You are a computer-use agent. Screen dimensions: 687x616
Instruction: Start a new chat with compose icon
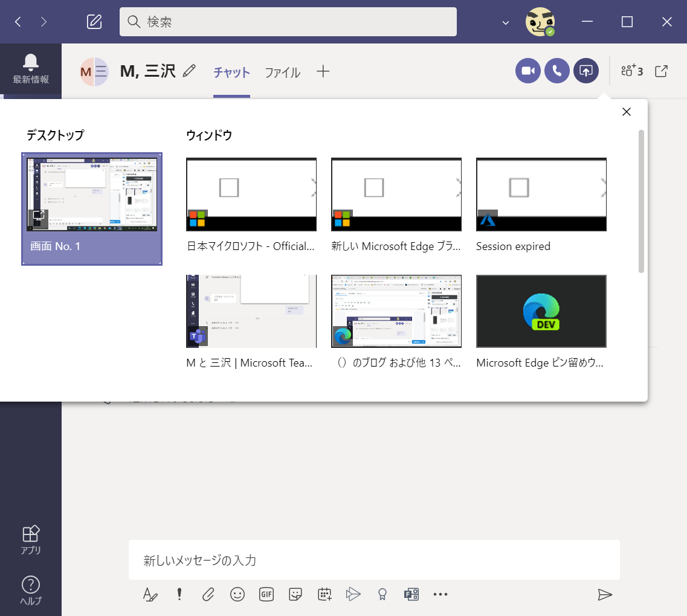pos(94,22)
